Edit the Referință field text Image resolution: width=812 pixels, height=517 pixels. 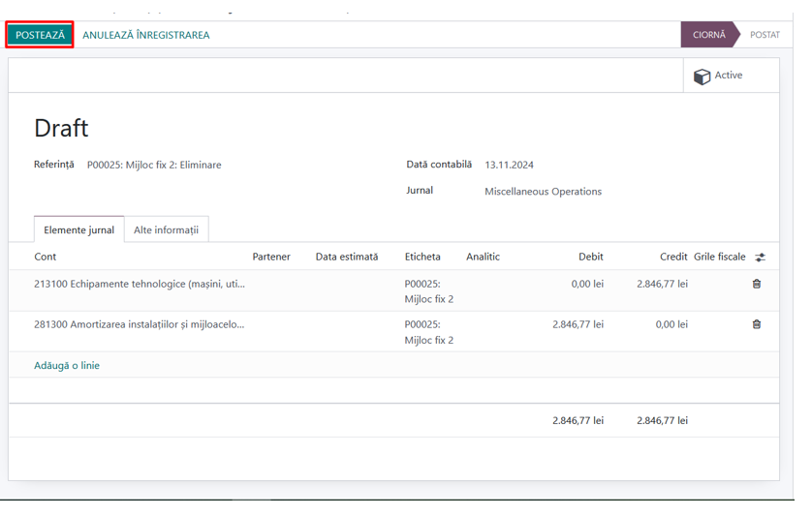[x=154, y=165]
